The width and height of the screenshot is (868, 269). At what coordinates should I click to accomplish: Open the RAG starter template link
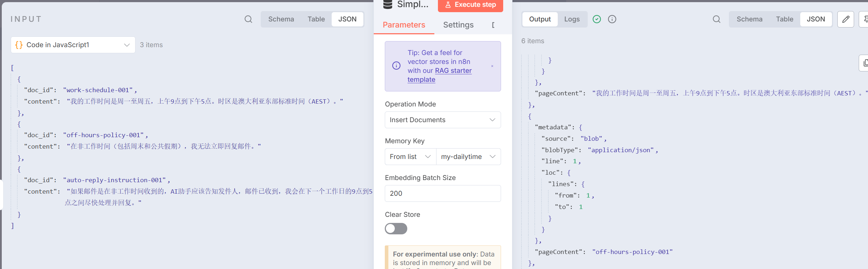tap(453, 71)
